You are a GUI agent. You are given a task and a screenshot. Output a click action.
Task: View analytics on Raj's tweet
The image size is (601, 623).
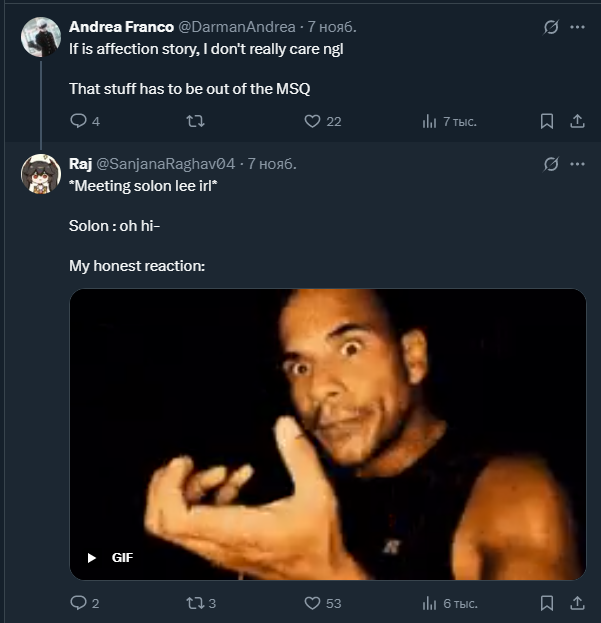430,603
